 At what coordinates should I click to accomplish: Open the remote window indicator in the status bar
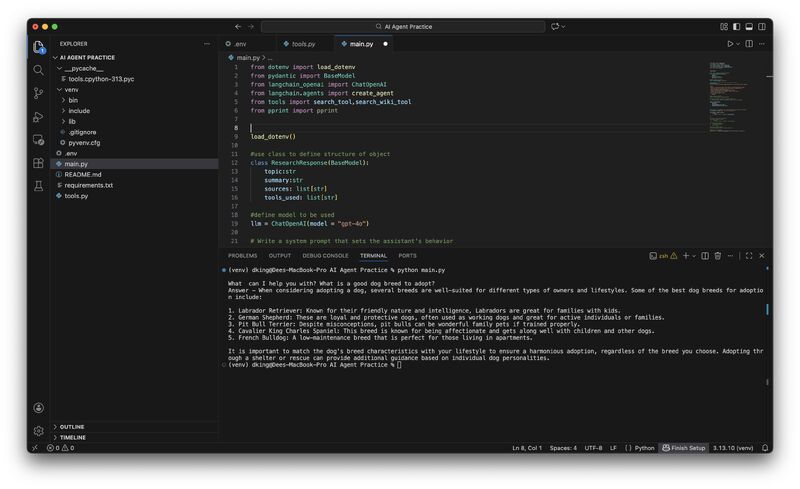point(35,448)
